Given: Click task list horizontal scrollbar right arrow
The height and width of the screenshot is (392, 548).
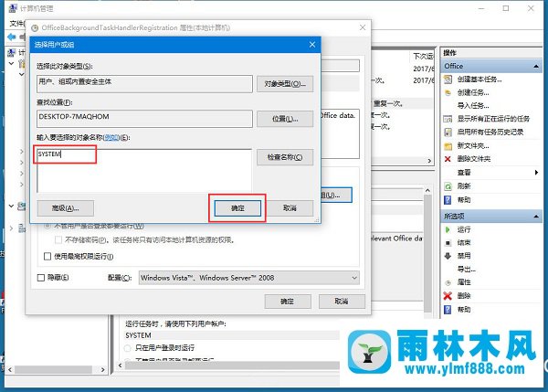Looking at the screenshot, I should [x=429, y=161].
